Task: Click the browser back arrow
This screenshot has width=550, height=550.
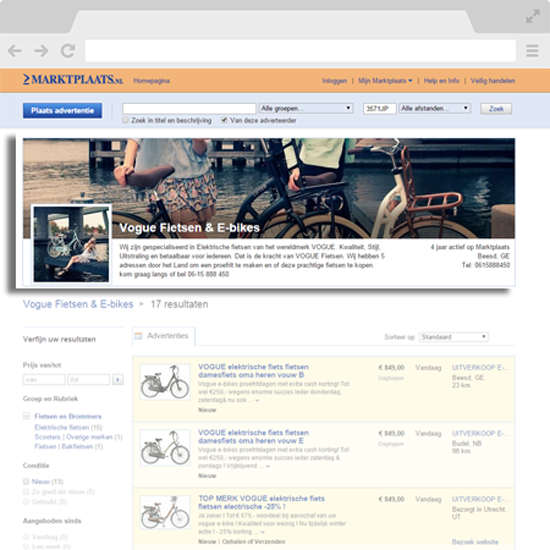Action: point(15,51)
